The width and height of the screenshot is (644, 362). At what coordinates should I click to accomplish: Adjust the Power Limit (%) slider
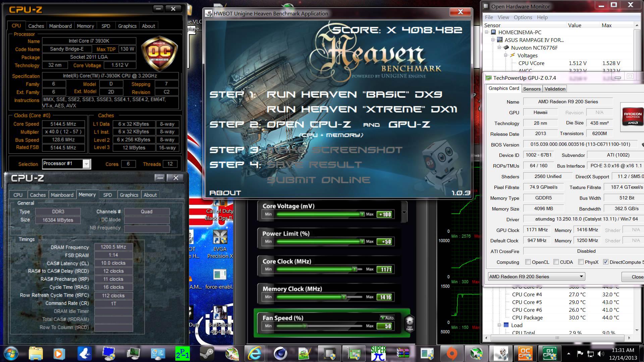pos(320,241)
